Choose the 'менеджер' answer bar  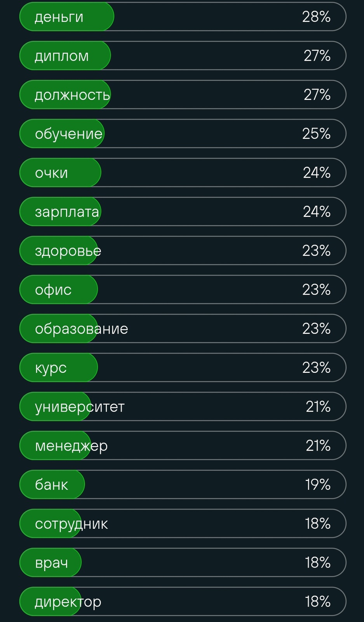pos(183,446)
